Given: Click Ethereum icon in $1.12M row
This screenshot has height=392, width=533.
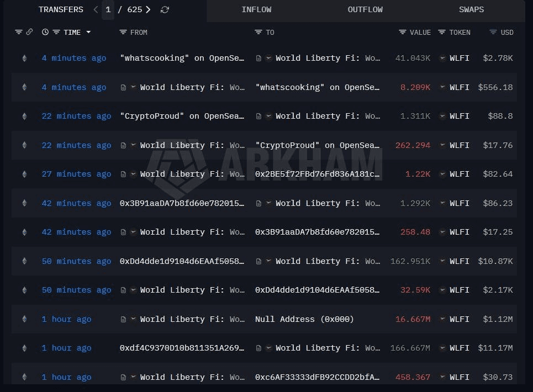Looking at the screenshot, I should [x=24, y=319].
